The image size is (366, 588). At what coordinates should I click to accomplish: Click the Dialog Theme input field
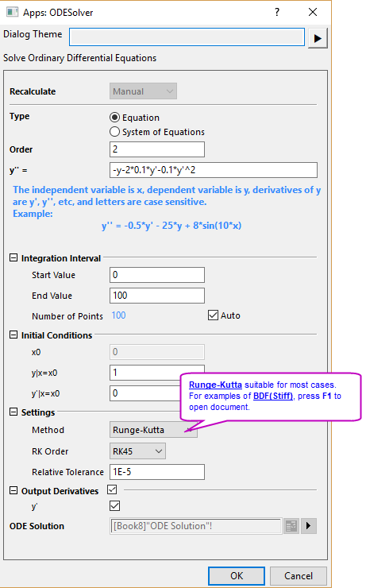point(187,37)
